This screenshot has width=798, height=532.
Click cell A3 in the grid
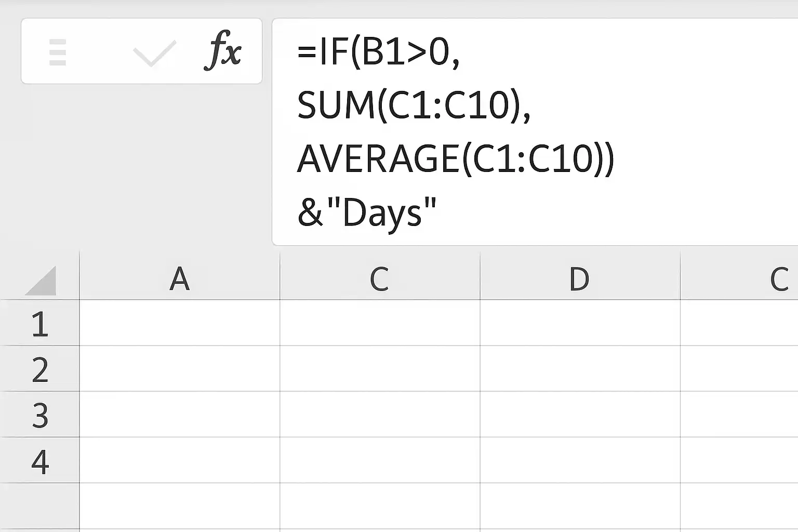180,414
